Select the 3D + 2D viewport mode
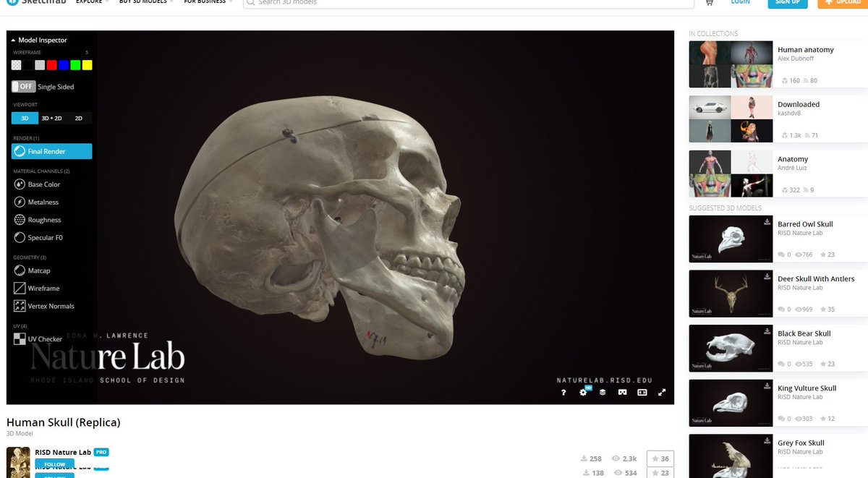This screenshot has height=478, width=868. [51, 118]
